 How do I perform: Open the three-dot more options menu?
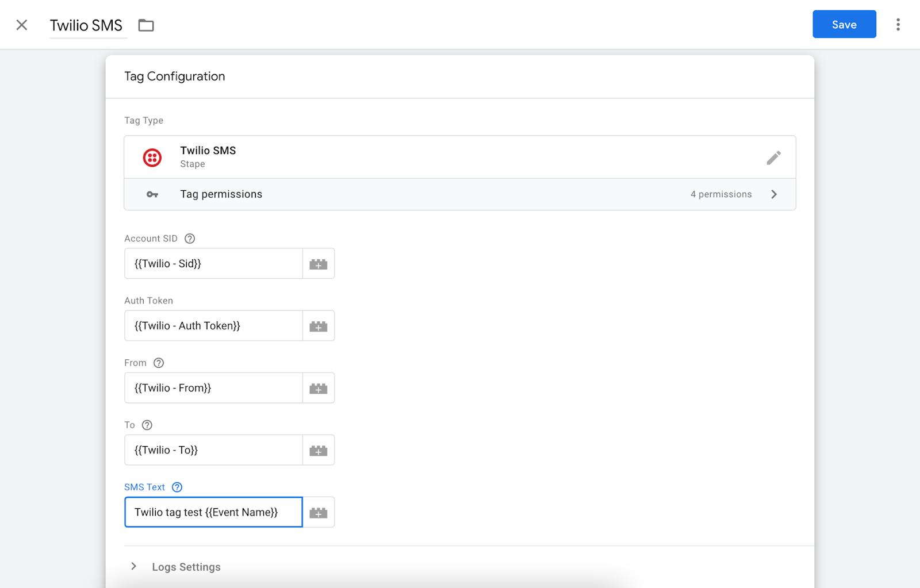click(x=898, y=24)
